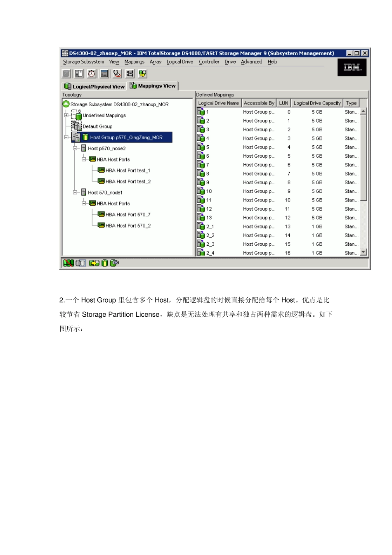392x555 pixels.
Task: Select logical drive row named 10
Action: click(x=278, y=191)
